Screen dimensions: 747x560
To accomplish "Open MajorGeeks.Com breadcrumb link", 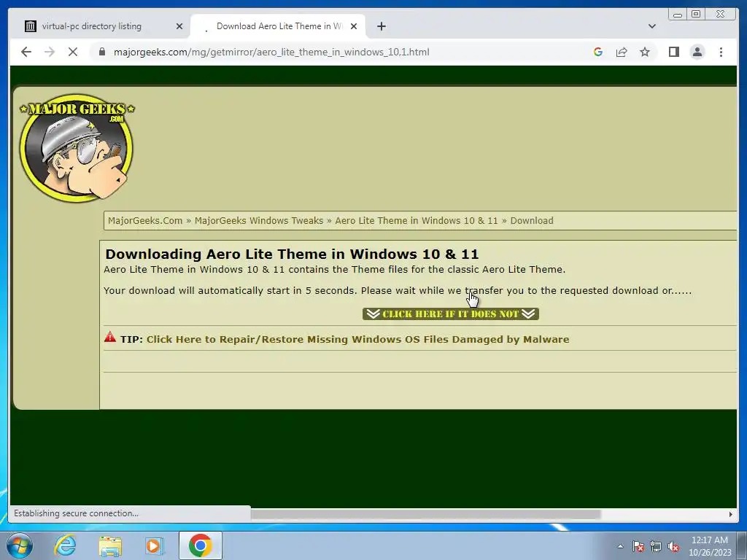I will pos(145,220).
